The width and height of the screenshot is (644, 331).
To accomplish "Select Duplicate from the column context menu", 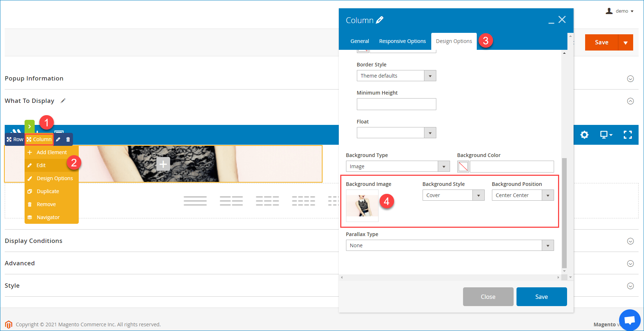I will click(x=47, y=191).
